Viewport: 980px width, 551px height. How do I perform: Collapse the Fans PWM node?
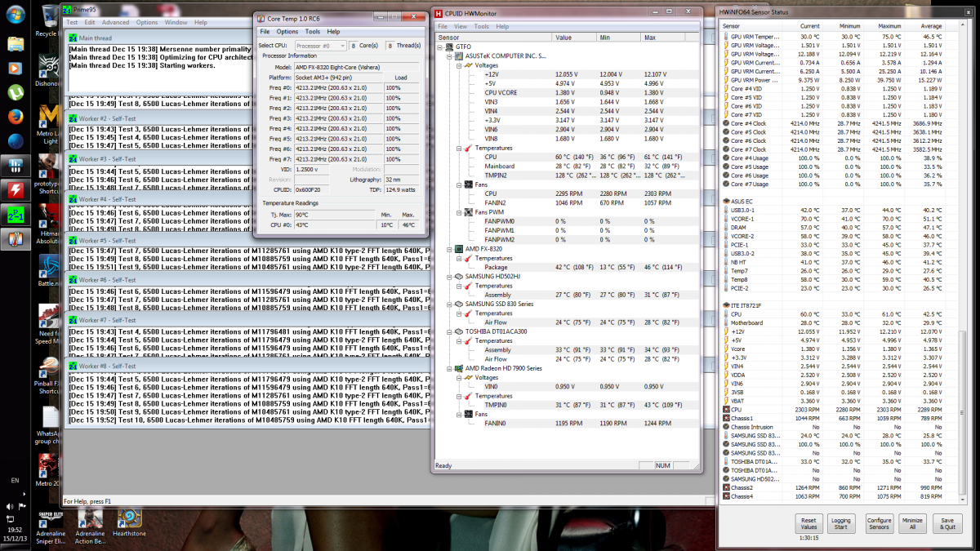coord(457,212)
